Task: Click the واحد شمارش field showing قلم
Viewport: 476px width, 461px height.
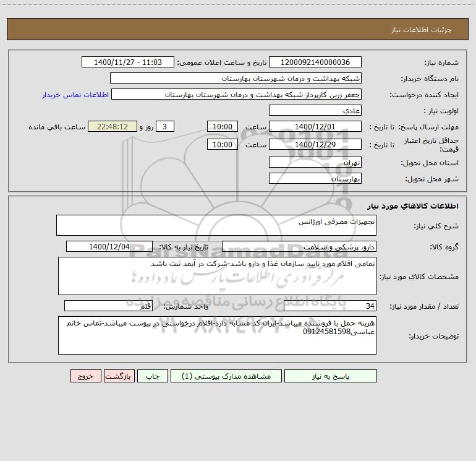Action: (x=108, y=306)
